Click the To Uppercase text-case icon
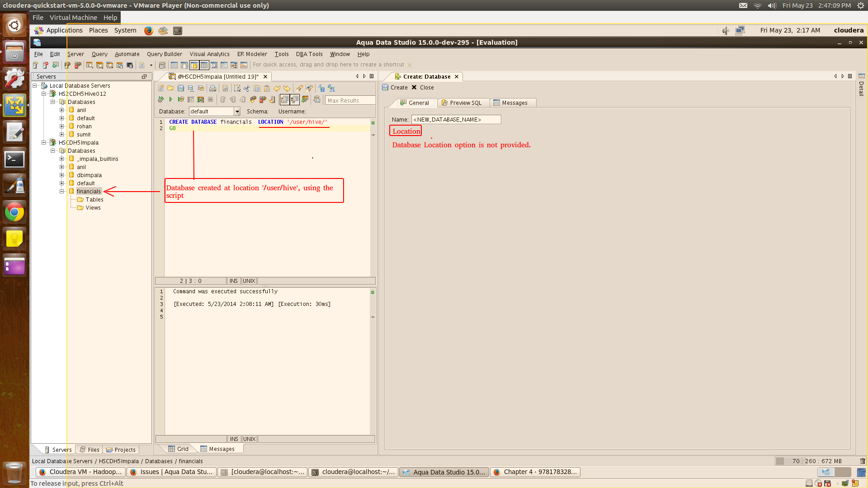This screenshot has width=868, height=488. (x=331, y=88)
